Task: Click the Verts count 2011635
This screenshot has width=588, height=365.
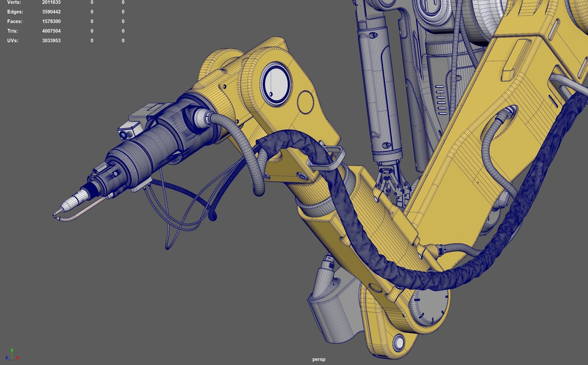Action: [51, 2]
